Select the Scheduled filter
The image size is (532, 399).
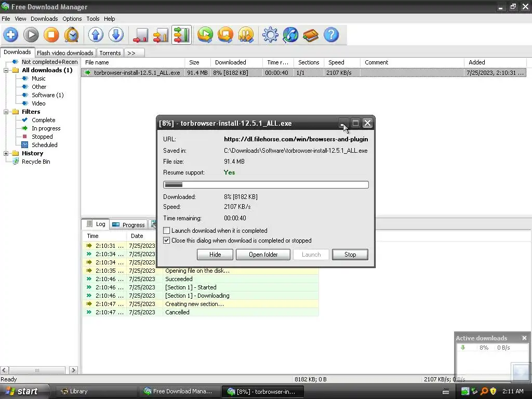tap(45, 145)
